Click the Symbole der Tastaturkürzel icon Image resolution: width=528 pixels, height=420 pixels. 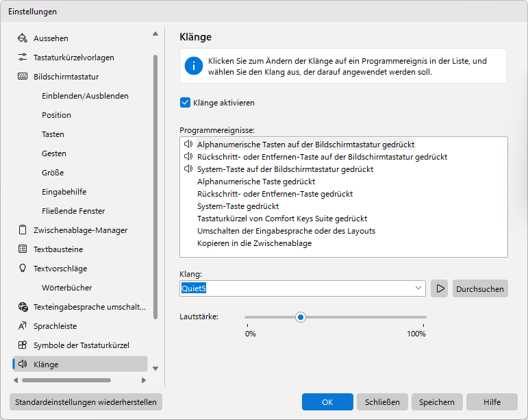(23, 345)
